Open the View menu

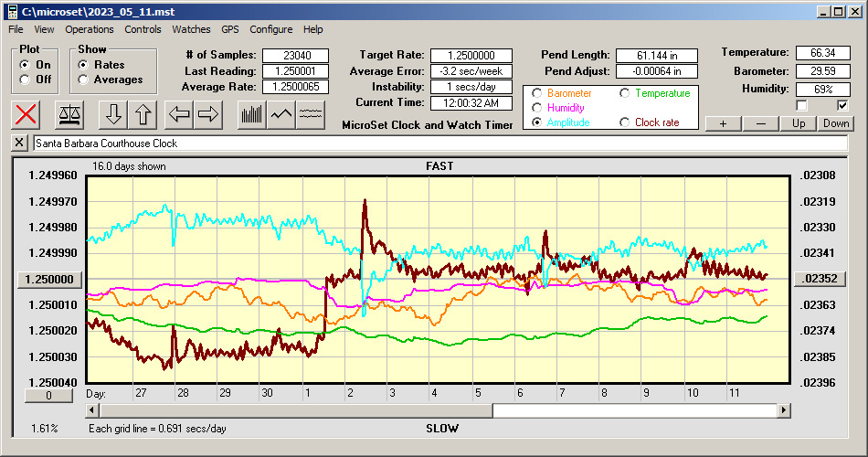[44, 29]
